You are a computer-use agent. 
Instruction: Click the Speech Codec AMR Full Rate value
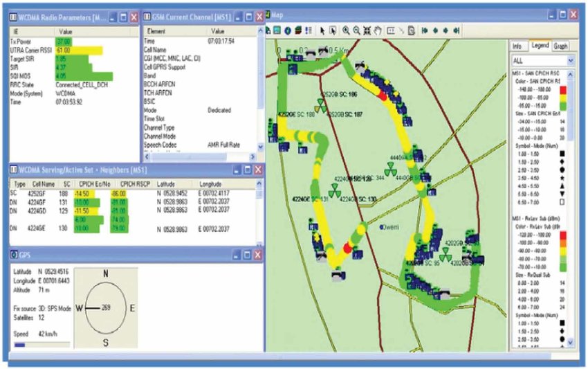pyautogui.click(x=223, y=145)
